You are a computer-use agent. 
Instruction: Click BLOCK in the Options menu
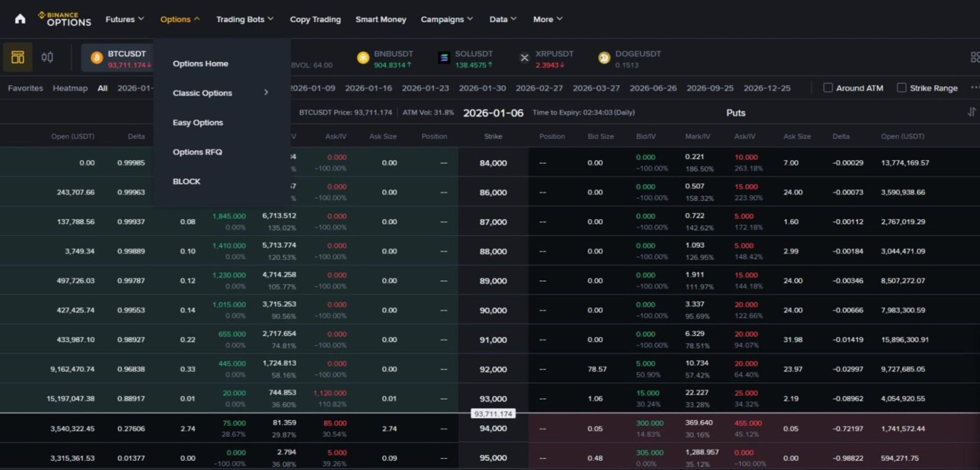(186, 181)
